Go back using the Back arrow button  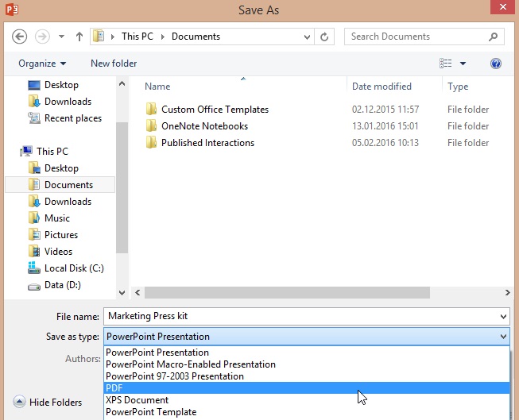[19, 37]
